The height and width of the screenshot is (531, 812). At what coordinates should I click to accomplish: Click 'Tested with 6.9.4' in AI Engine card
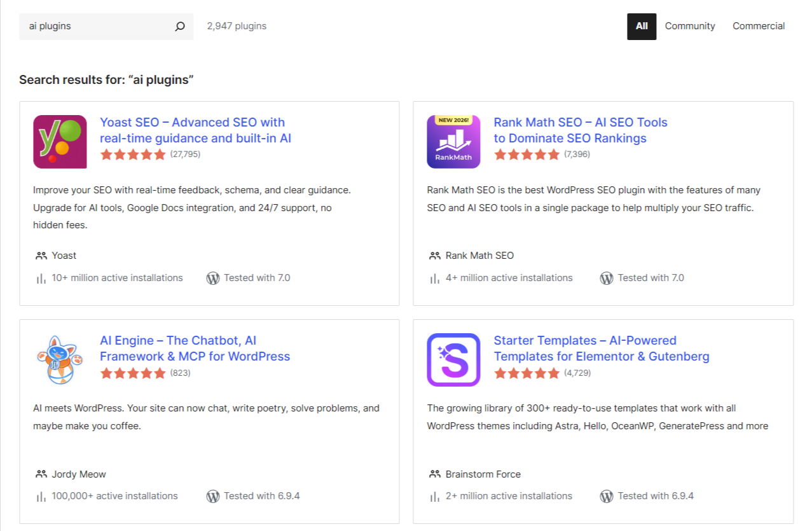[x=262, y=496]
